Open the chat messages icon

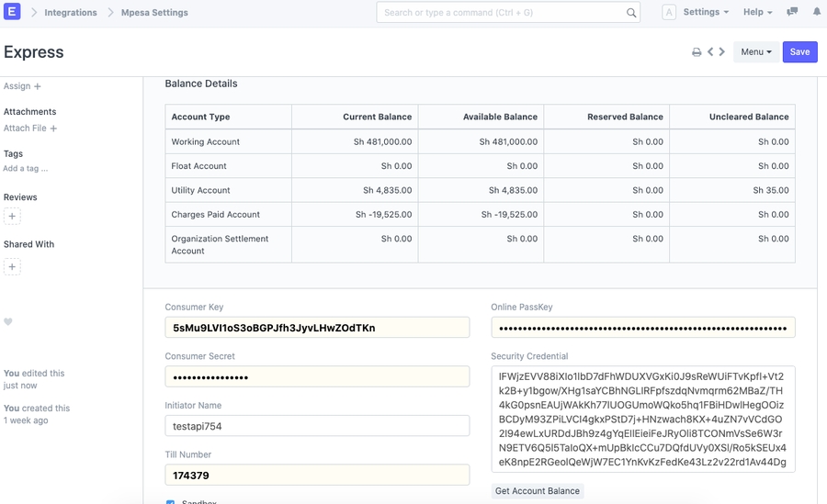tap(792, 13)
